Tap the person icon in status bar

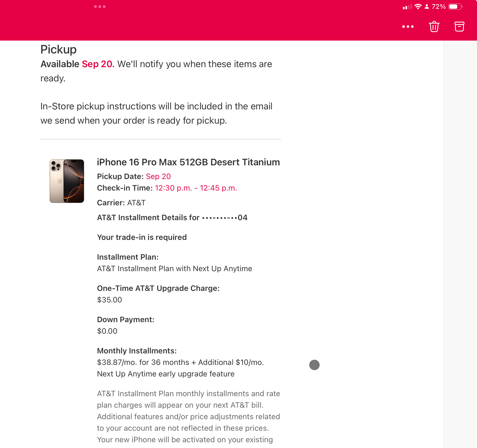coord(427,7)
